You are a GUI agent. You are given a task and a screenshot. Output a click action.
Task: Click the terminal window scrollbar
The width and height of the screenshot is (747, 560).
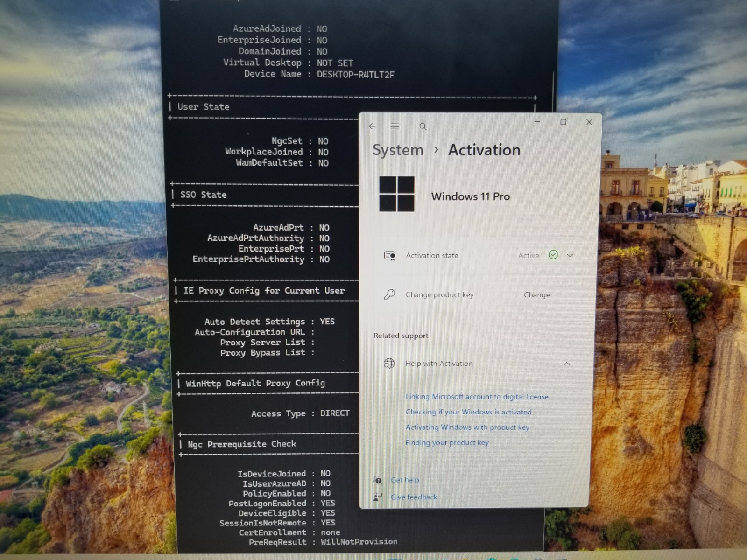coord(554,91)
